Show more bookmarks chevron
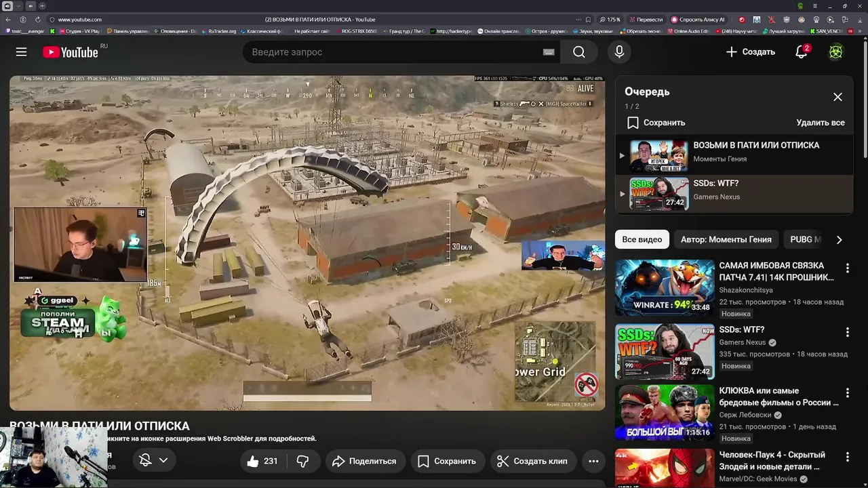This screenshot has width=868, height=488. [x=861, y=31]
